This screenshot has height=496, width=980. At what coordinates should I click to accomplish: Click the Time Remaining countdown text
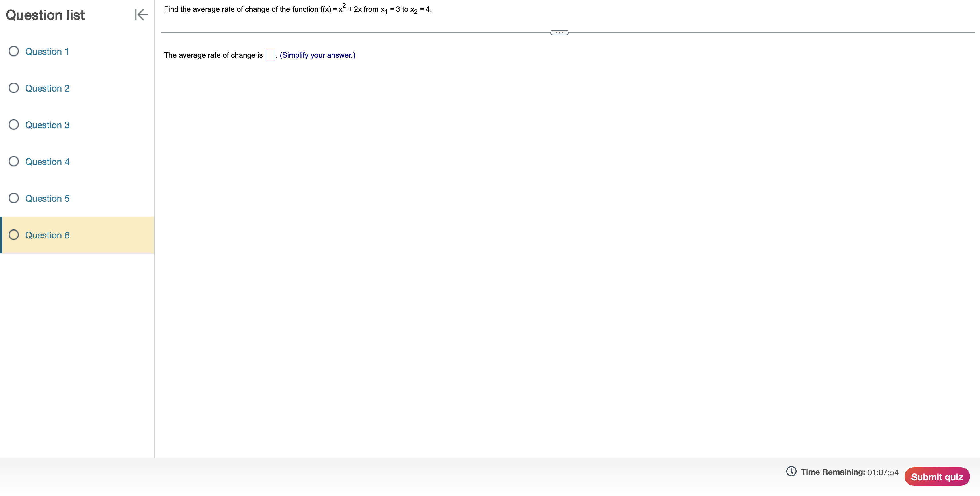click(x=849, y=472)
